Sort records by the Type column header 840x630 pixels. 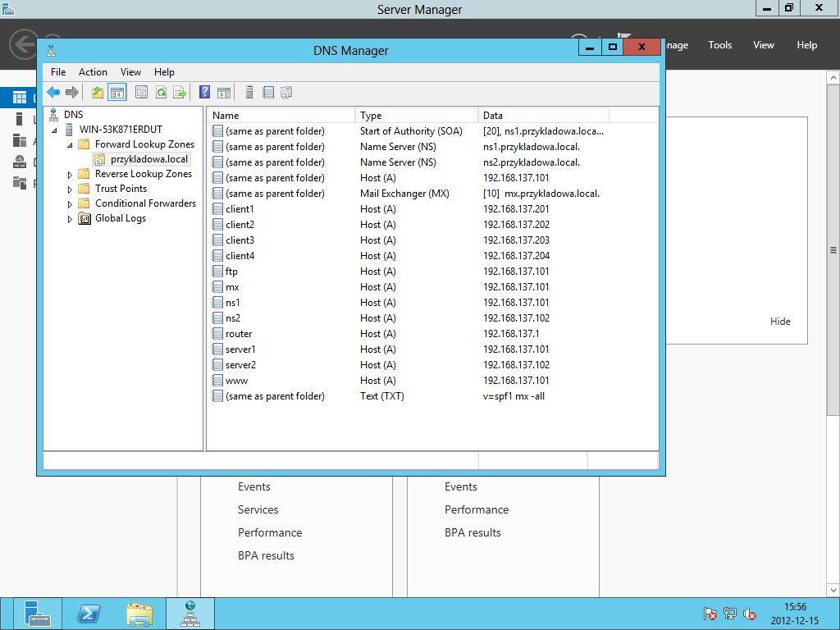416,115
